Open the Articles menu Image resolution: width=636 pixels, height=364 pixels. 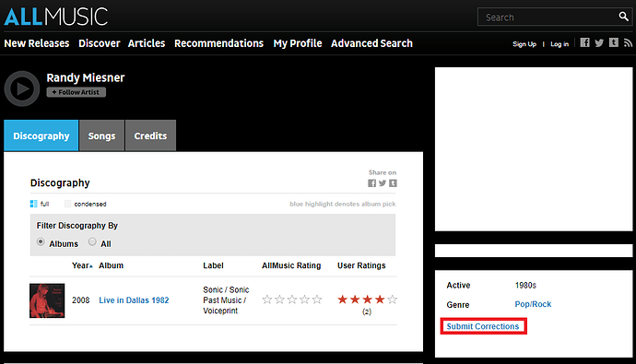[x=147, y=43]
